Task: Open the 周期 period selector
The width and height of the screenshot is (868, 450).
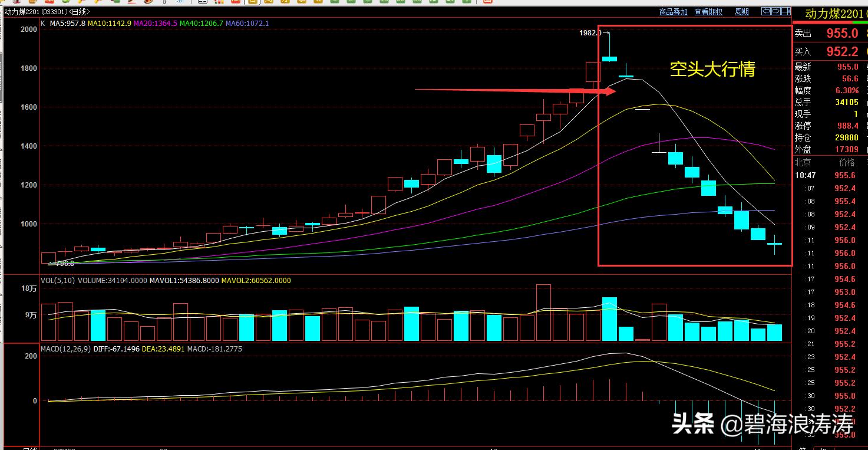Action: click(742, 12)
